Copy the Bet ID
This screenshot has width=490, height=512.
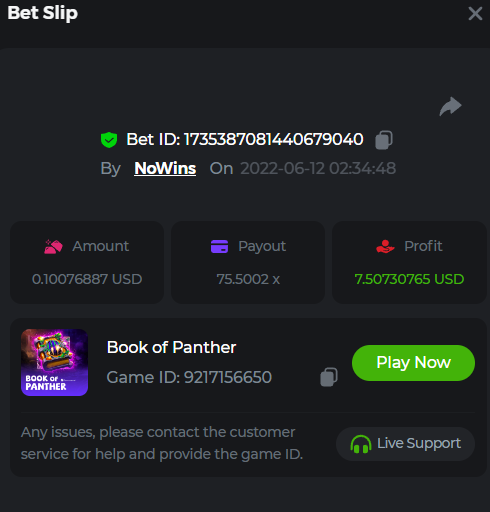click(x=384, y=140)
